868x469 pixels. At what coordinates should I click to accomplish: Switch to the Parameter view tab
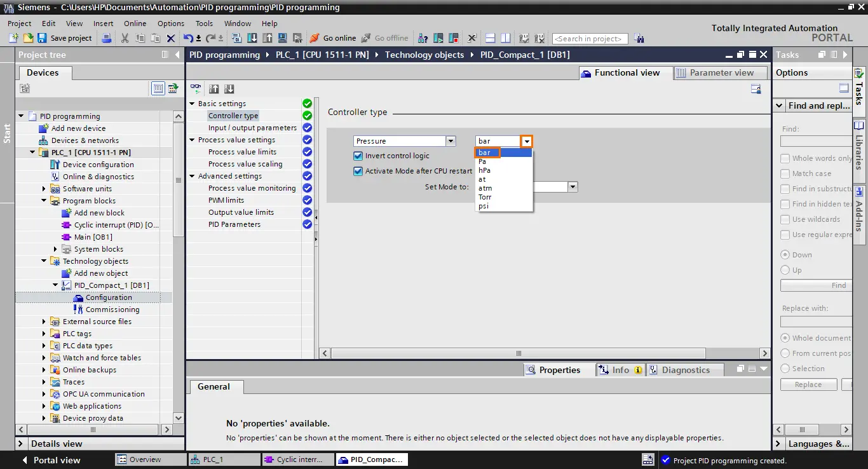pos(715,72)
